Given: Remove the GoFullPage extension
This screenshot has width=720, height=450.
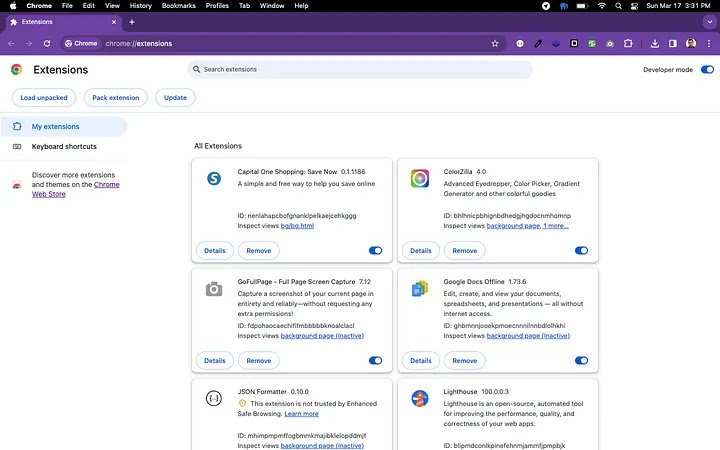Looking at the screenshot, I should pos(259,360).
